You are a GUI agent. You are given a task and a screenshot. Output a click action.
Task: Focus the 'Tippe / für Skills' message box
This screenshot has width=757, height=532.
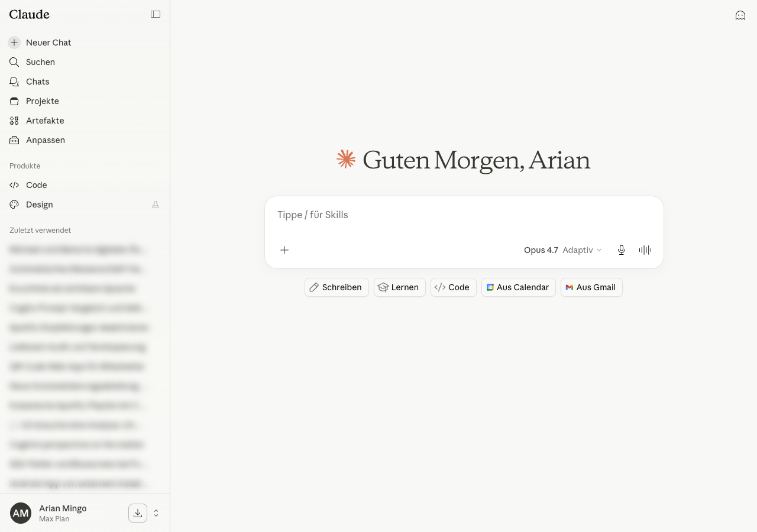(464, 215)
